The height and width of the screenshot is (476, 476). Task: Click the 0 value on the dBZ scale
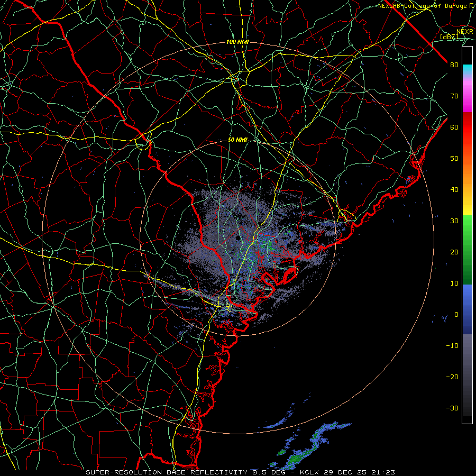point(456,315)
